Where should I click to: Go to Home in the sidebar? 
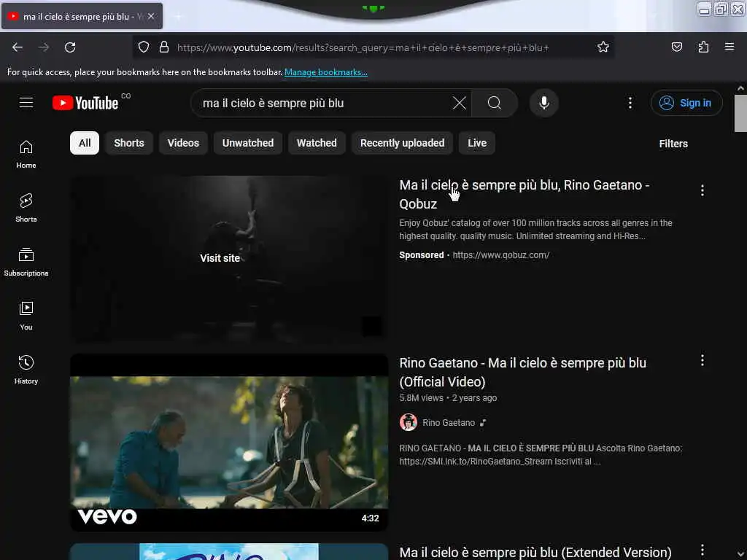point(26,155)
